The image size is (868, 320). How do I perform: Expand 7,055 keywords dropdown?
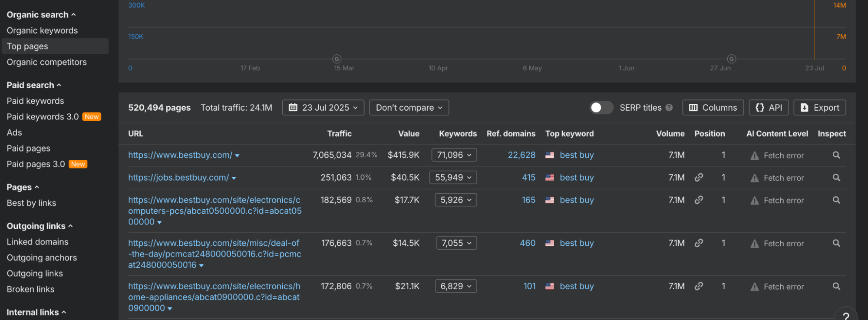457,243
